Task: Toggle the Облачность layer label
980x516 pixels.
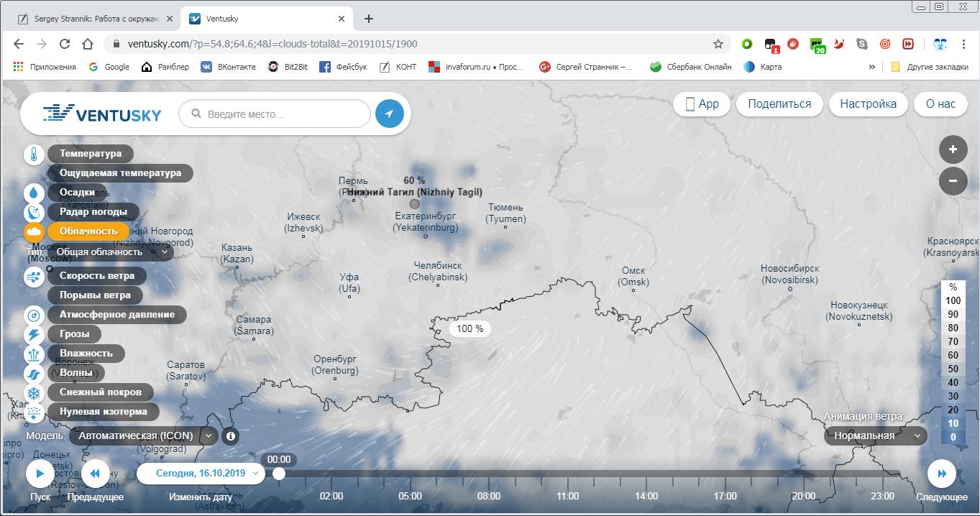Action: pos(88,231)
